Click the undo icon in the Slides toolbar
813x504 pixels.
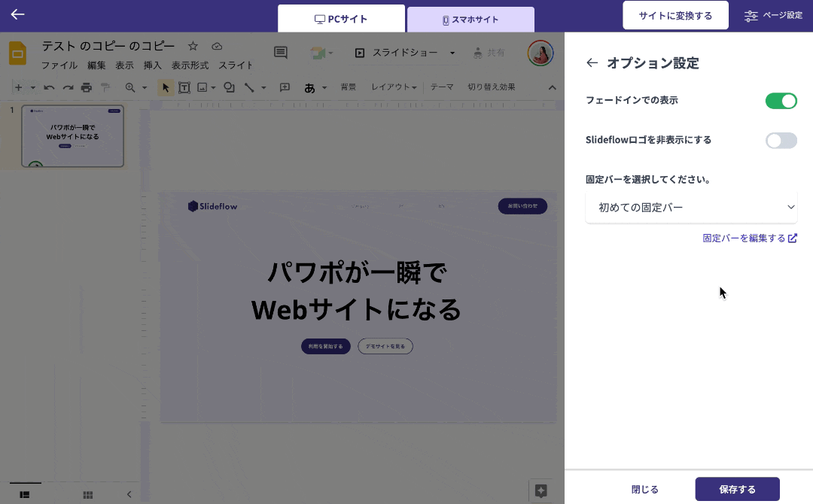pyautogui.click(x=49, y=87)
